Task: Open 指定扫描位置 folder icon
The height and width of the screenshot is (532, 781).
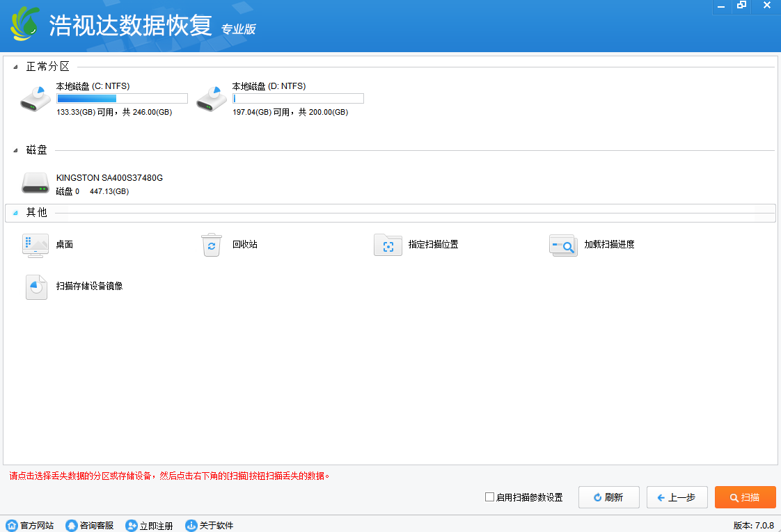Action: (x=388, y=245)
